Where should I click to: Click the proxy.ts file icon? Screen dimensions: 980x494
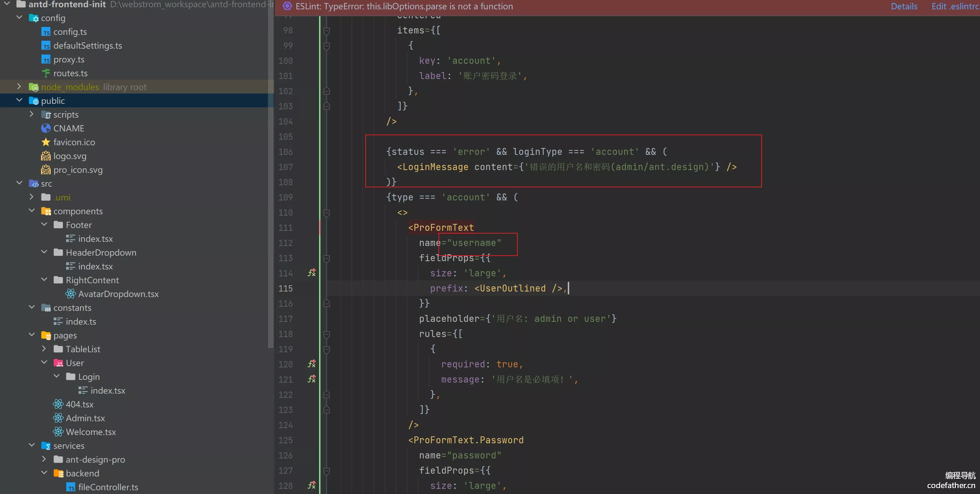pyautogui.click(x=46, y=59)
